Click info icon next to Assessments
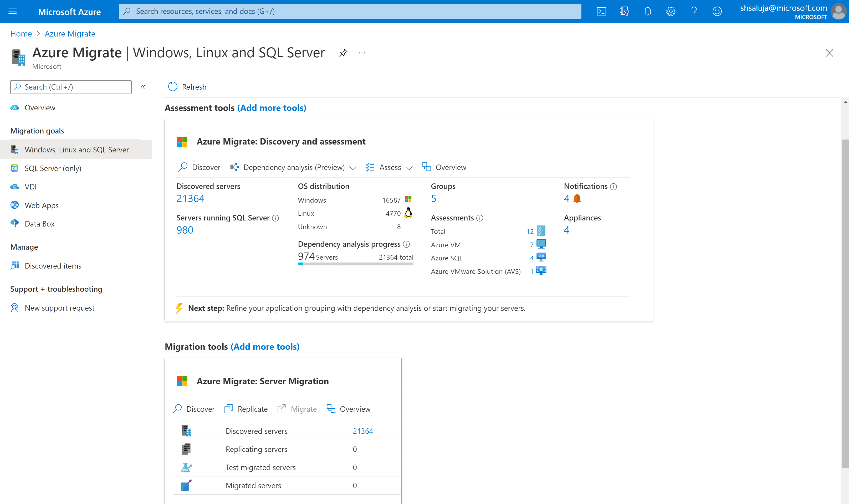 tap(480, 218)
